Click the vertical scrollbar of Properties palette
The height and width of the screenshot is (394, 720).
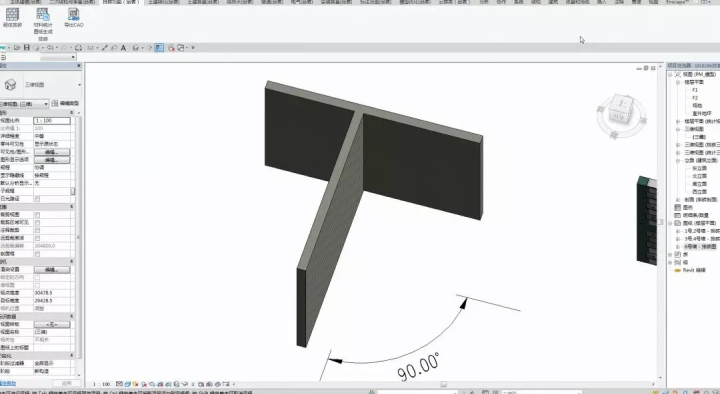78,236
